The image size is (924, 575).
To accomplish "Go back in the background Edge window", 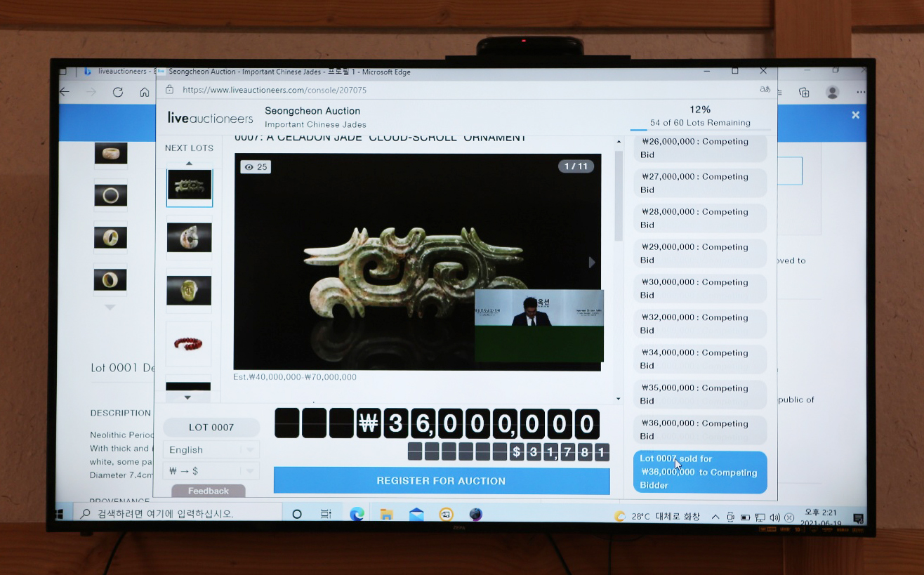I will point(65,92).
